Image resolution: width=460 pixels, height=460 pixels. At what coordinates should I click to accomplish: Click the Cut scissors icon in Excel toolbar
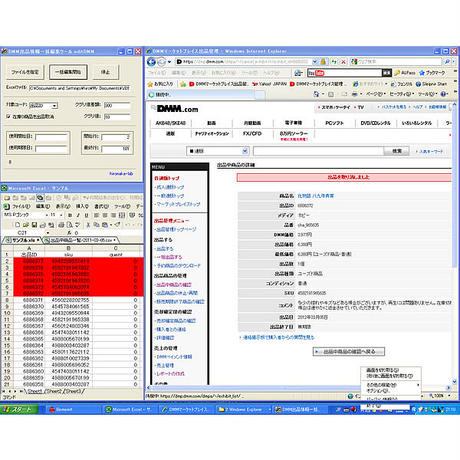(x=88, y=225)
